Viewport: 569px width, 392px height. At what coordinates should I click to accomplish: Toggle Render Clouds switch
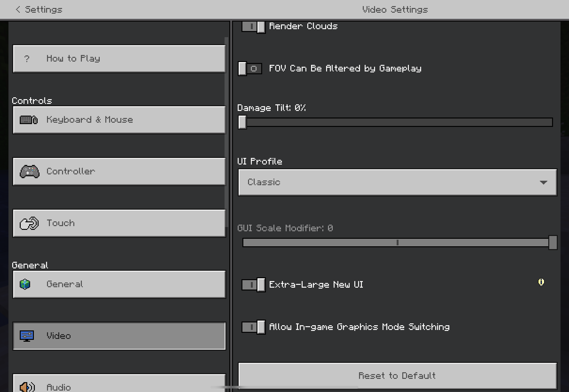pos(253,27)
